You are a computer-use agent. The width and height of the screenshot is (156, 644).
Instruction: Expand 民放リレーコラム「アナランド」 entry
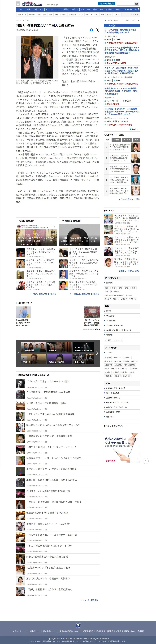point(122,403)
